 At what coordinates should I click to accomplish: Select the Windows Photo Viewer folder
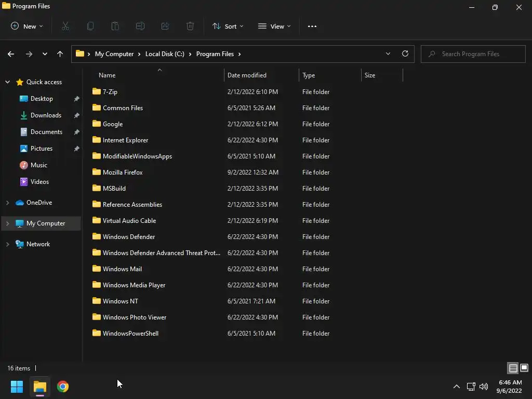pos(135,317)
